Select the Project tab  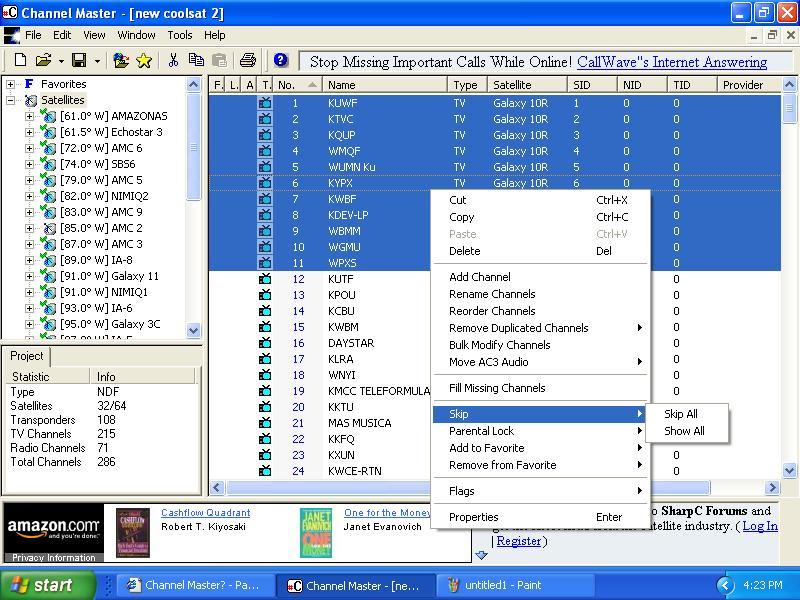27,356
